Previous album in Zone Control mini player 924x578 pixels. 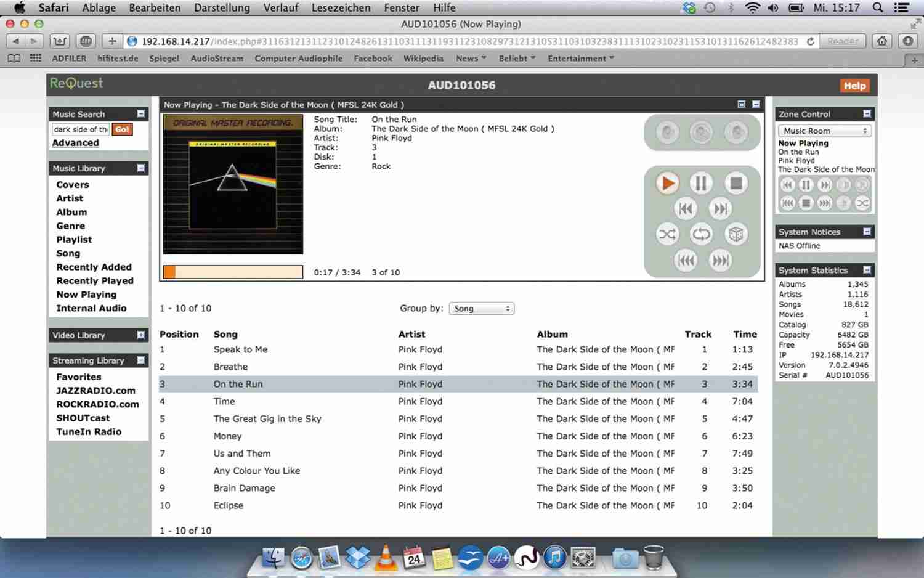[x=787, y=203]
